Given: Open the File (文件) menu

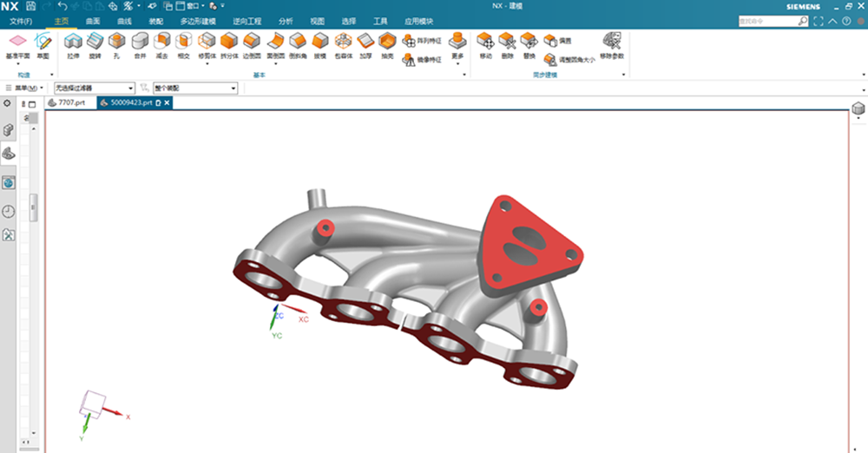Looking at the screenshot, I should click(21, 21).
